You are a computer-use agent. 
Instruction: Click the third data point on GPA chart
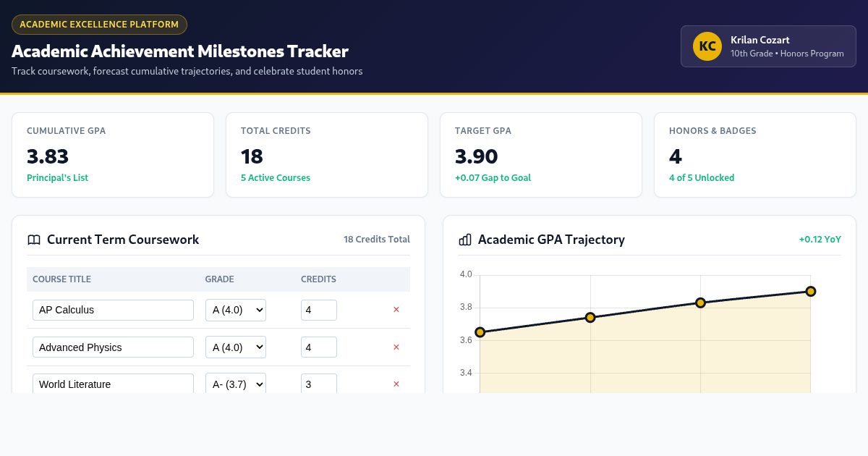(700, 303)
